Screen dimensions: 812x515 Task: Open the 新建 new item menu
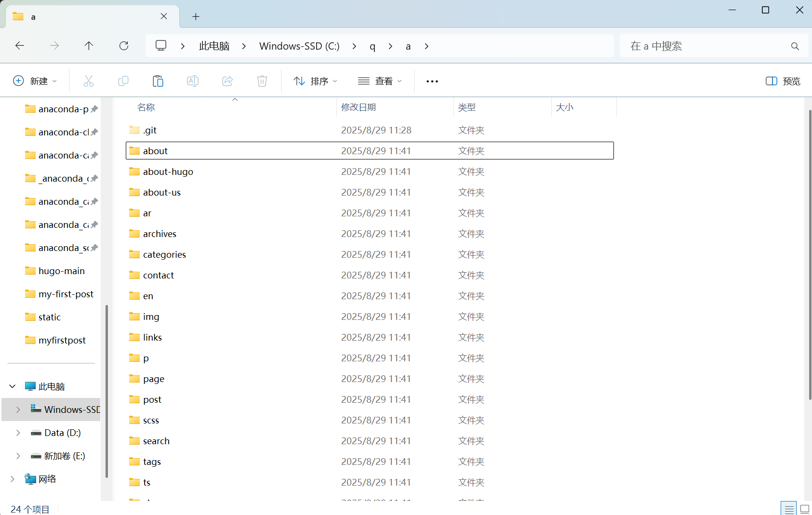(x=35, y=81)
